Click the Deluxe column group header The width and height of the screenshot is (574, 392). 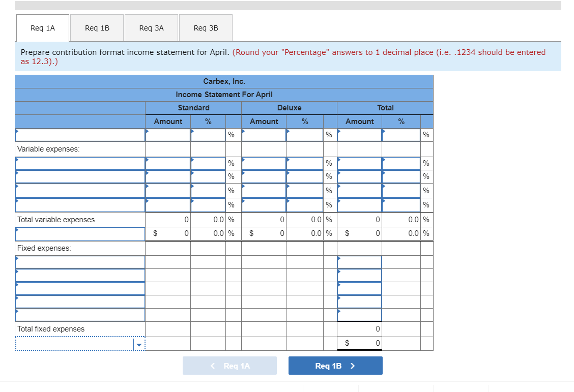(289, 107)
